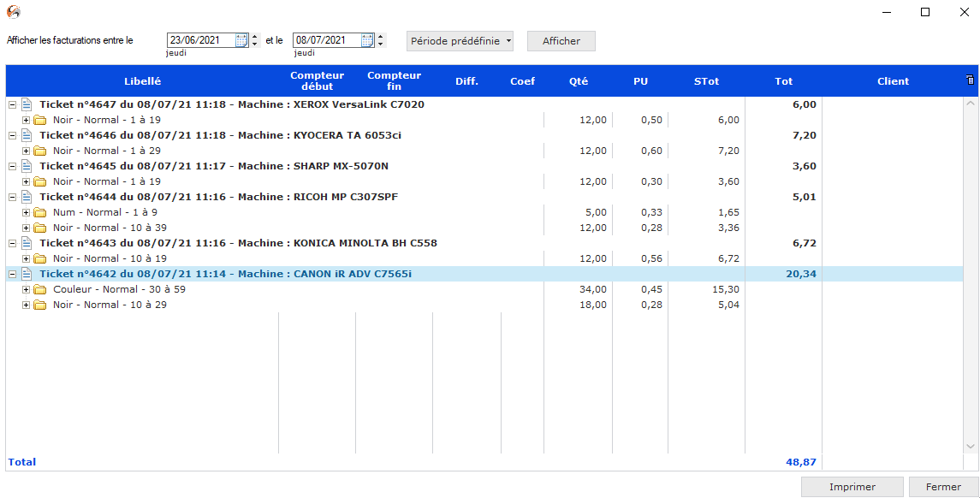Collapse Ticket n°4647 XEROX VersaLink row

[x=12, y=105]
